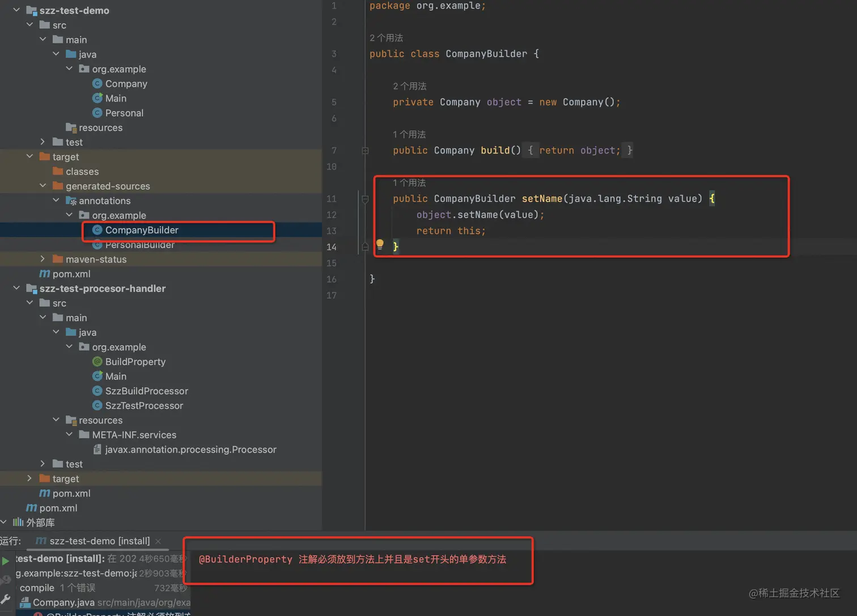Viewport: 857px width, 616px height.
Task: Select the resources folder in szz-test-demo
Action: click(x=100, y=128)
